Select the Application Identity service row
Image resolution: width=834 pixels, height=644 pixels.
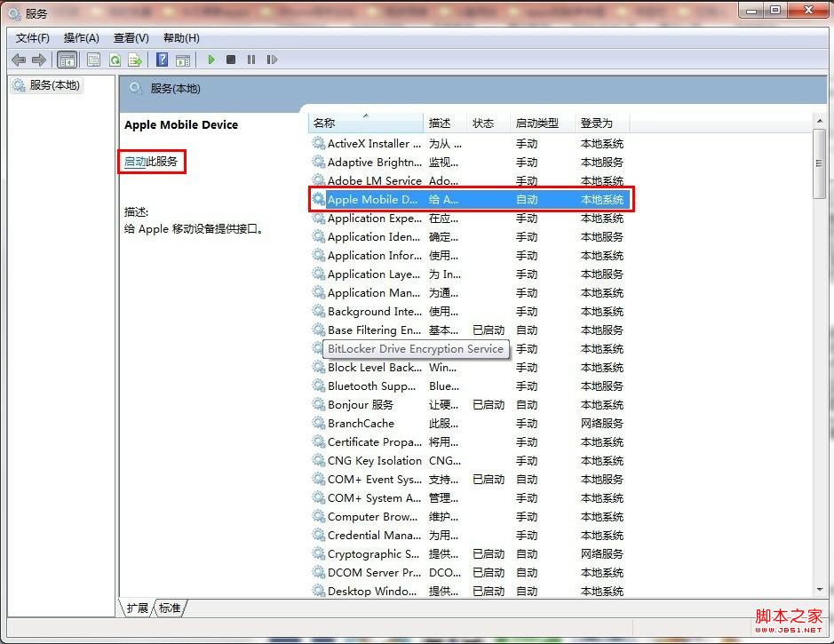click(x=469, y=236)
